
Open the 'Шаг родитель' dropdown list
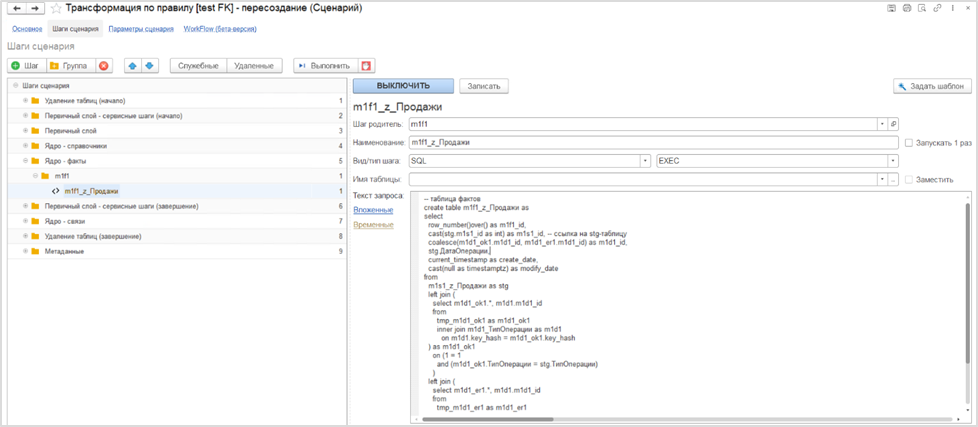click(881, 124)
